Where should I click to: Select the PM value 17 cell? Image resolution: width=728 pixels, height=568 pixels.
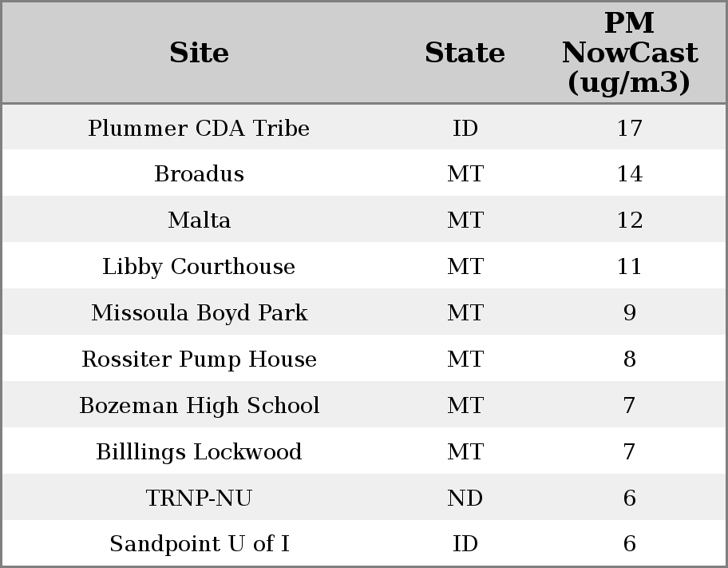coord(629,128)
